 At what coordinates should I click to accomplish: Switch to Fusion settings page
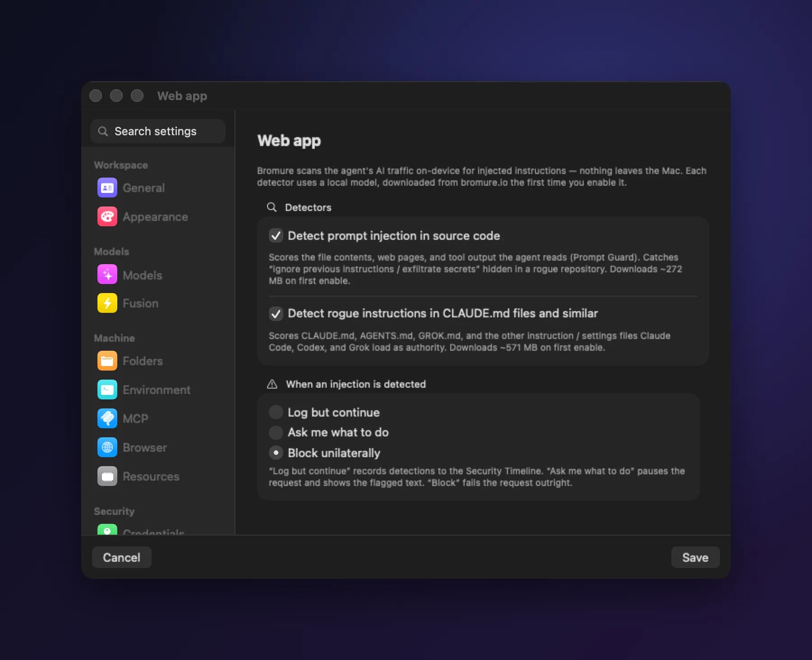pos(140,303)
